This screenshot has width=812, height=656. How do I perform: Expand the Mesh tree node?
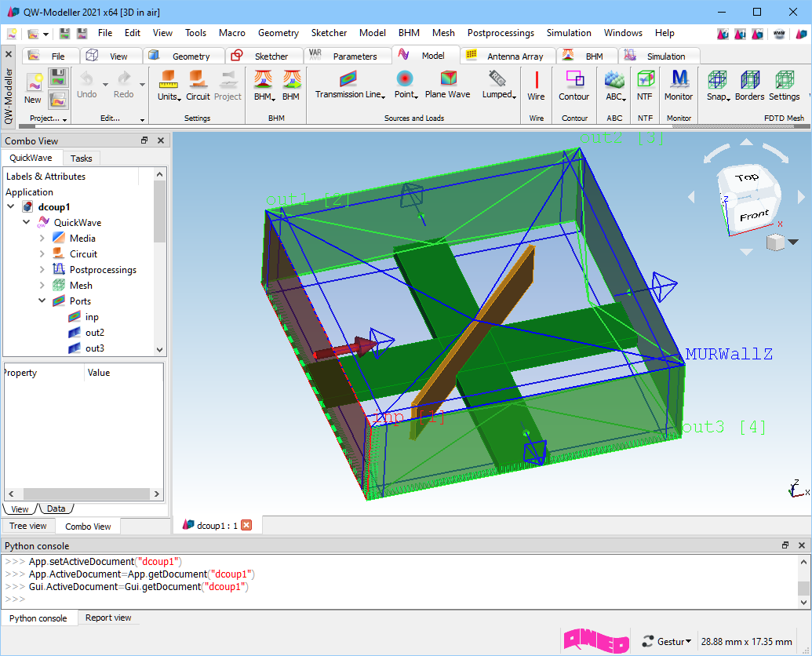42,286
